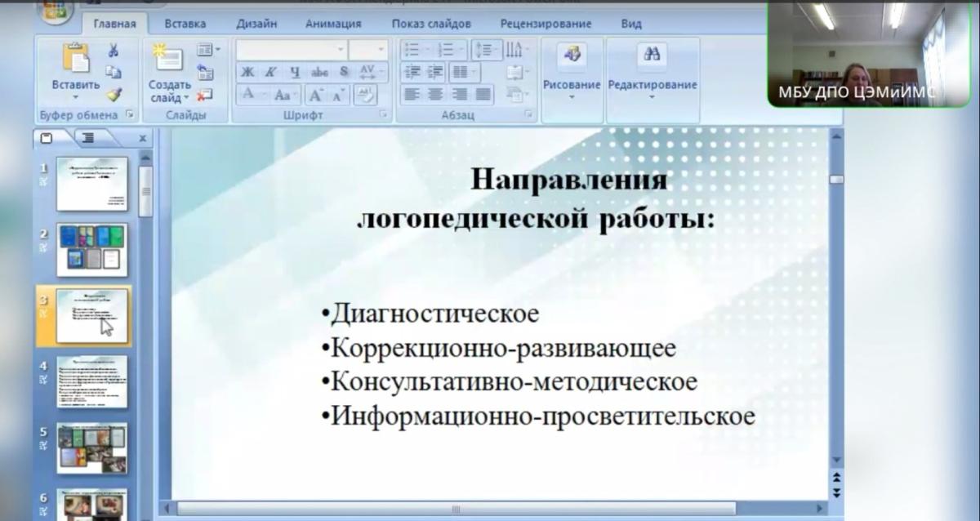Select slide 5 thumbnail with photos
980x521 pixels.
click(92, 448)
